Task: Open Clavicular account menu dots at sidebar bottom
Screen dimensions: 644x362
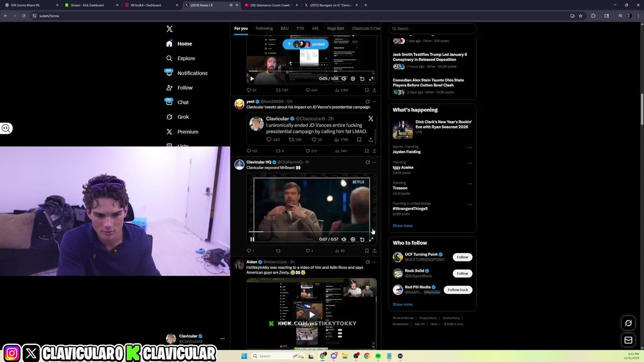Action: coord(222,339)
